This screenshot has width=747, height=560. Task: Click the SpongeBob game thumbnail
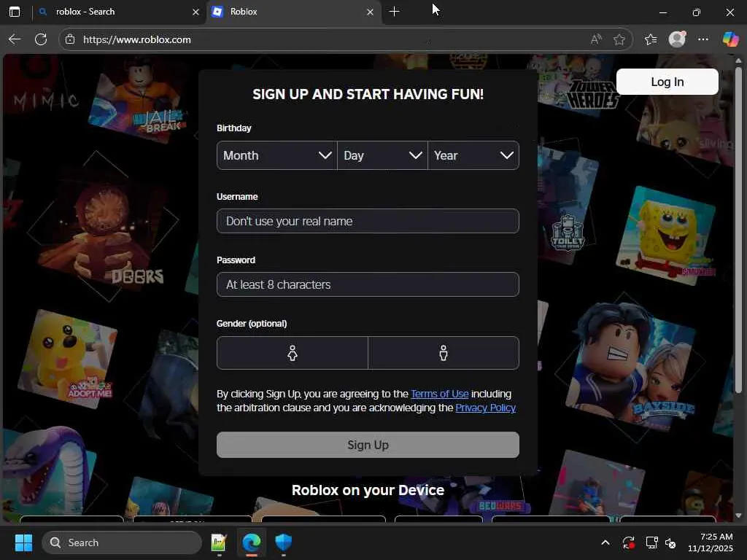[666, 236]
